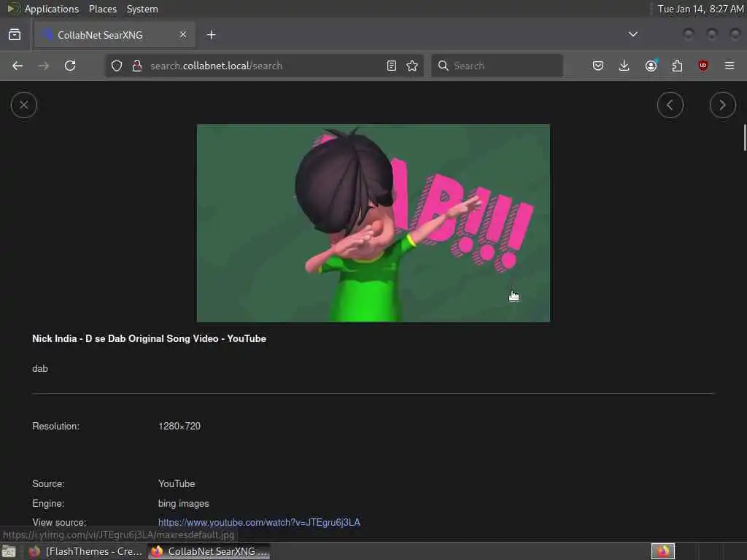Viewport: 747px width, 560px height.
Task: Go to the next image result
Action: (722, 105)
